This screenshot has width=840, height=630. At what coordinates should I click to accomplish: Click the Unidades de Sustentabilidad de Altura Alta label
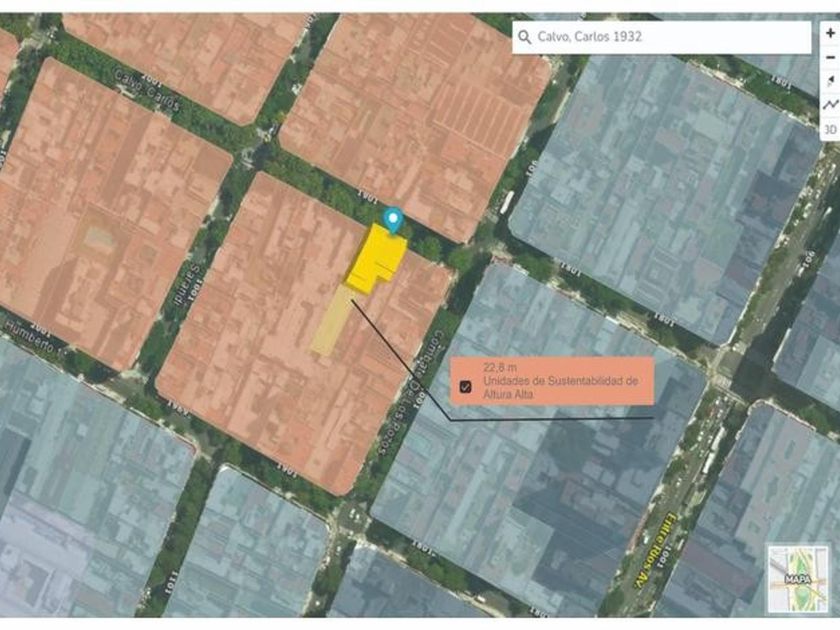pyautogui.click(x=560, y=387)
